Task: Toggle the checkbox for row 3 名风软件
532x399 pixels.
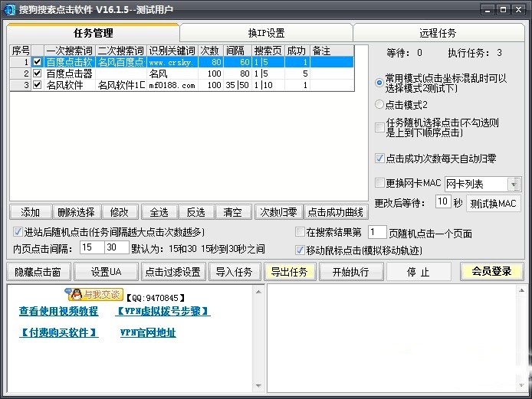Action: click(x=37, y=85)
